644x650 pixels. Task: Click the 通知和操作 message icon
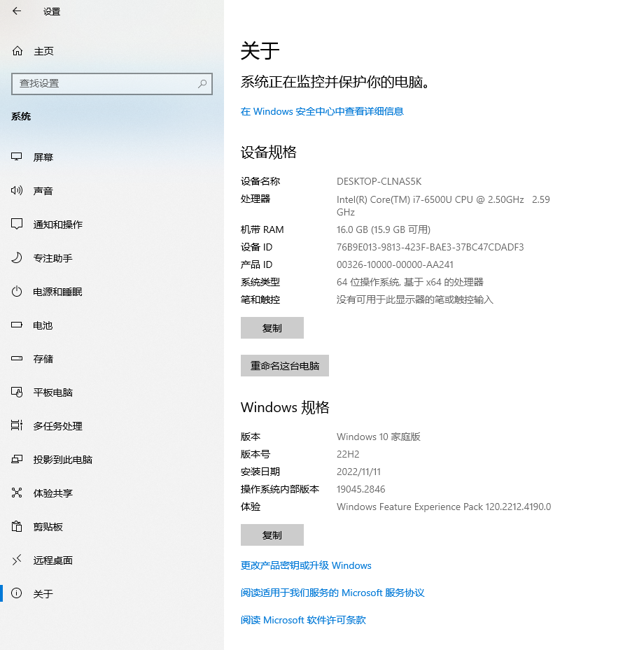tap(17, 225)
